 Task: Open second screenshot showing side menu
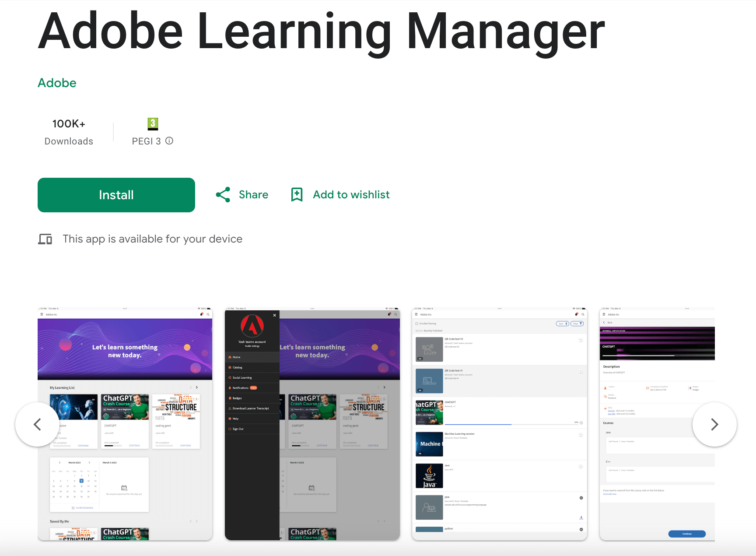[x=312, y=424]
